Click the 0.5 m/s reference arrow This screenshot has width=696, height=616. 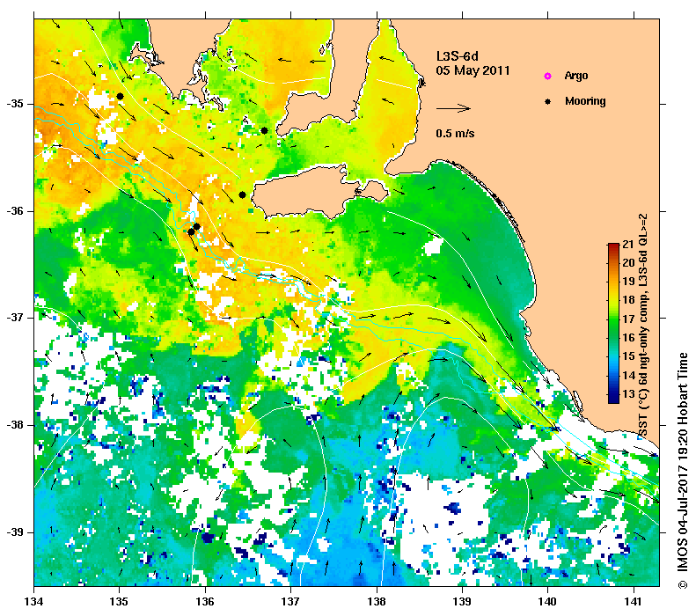pos(453,108)
